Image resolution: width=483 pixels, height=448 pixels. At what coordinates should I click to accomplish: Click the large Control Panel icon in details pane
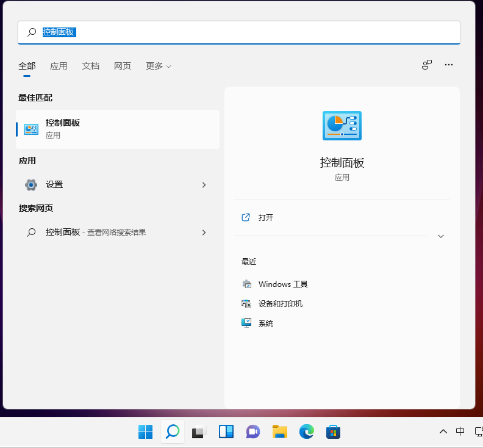342,126
